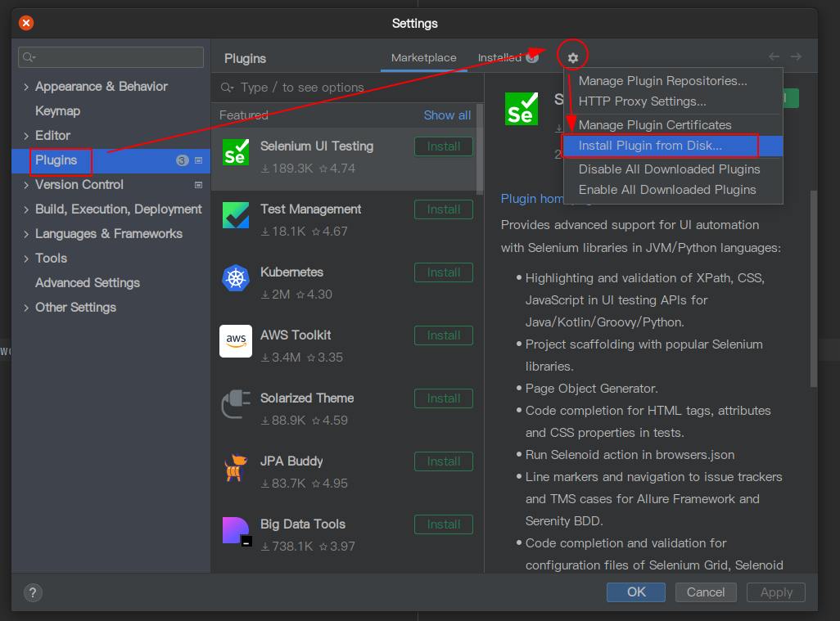This screenshot has width=840, height=621.
Task: Install Kubernetes plugin
Action: (444, 272)
